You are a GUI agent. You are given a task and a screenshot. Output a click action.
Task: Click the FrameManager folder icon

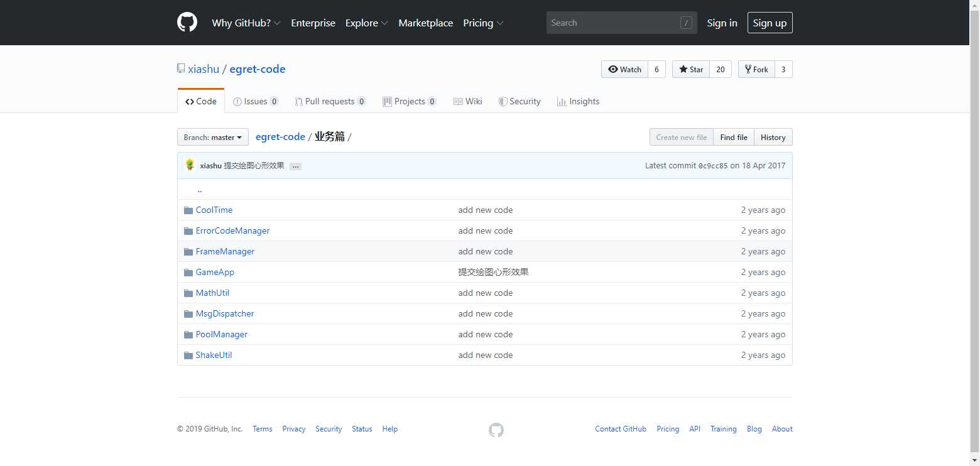coord(188,252)
